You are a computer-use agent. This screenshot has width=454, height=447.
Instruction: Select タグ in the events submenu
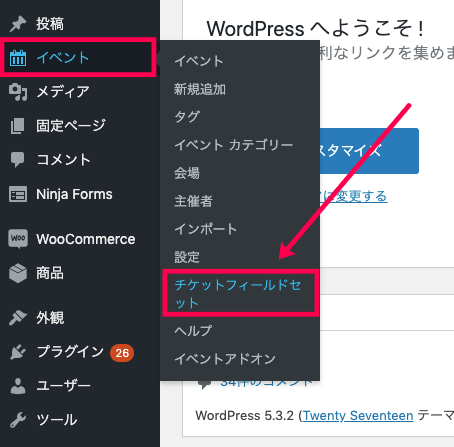coord(187,117)
